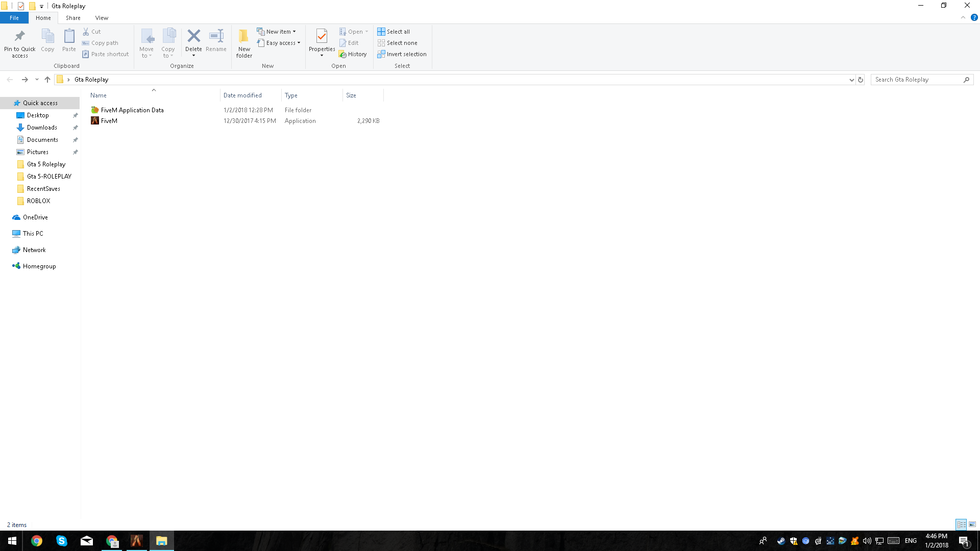Select the FiveM application file
The image size is (980, 551).
point(104,121)
